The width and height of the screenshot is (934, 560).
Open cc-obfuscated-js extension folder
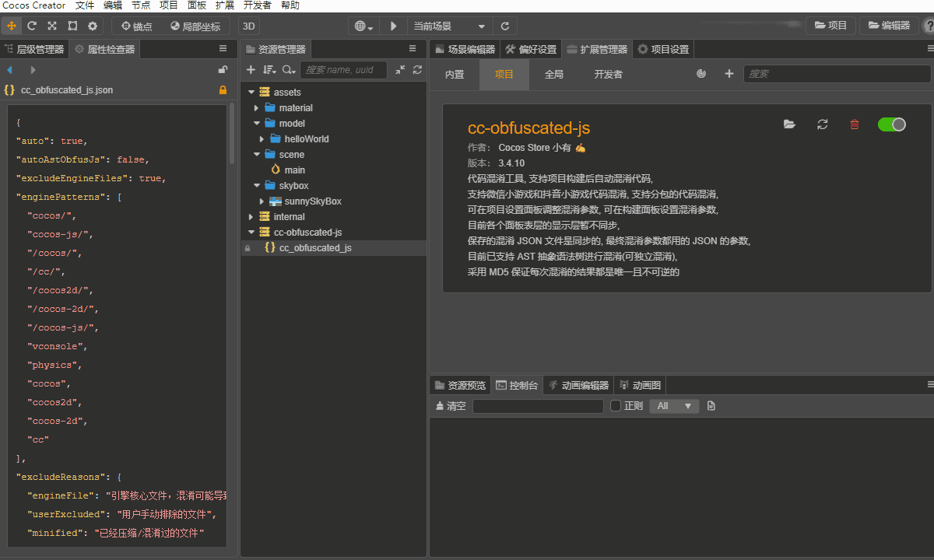pyautogui.click(x=790, y=124)
